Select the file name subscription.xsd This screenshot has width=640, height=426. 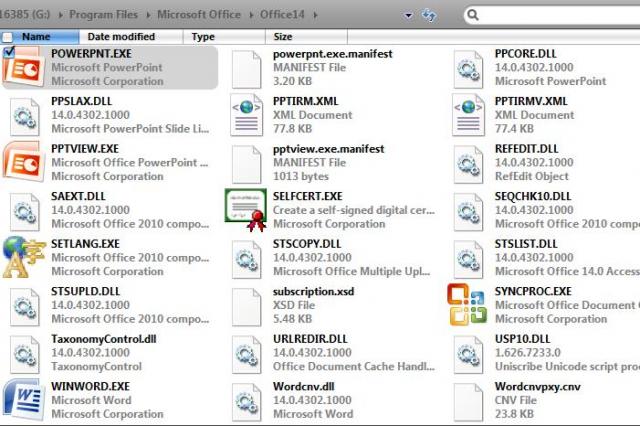click(x=313, y=291)
